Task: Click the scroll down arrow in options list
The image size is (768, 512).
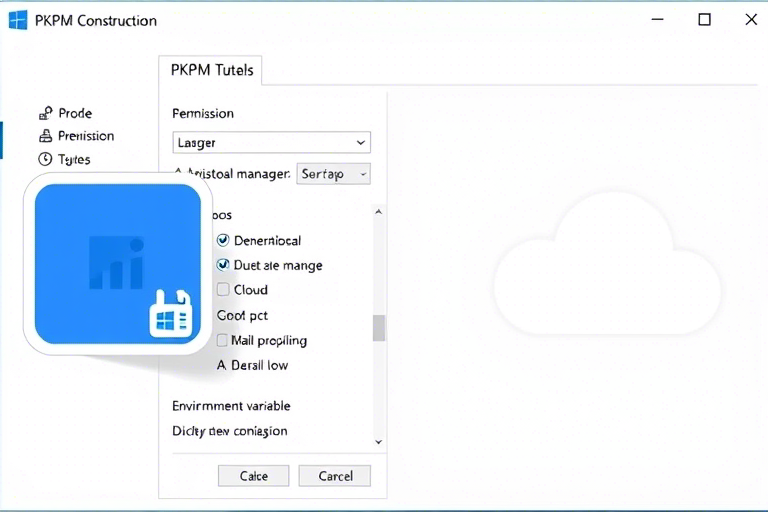Action: point(378,442)
